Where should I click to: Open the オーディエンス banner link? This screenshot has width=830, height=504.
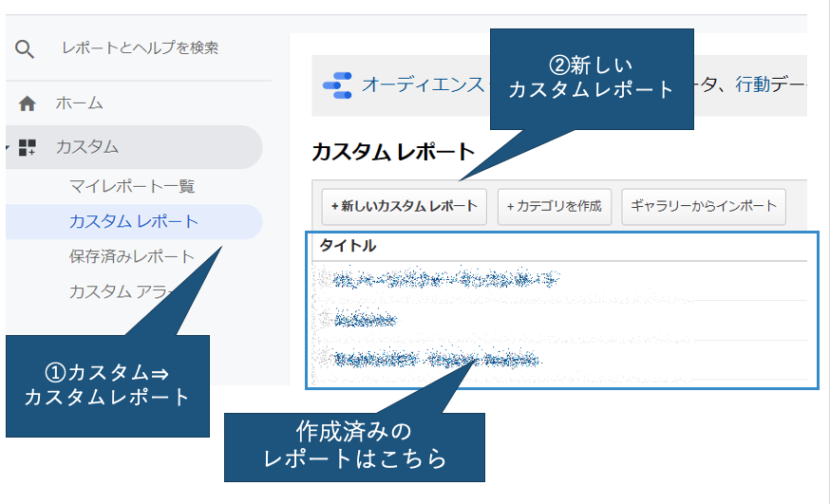423,84
